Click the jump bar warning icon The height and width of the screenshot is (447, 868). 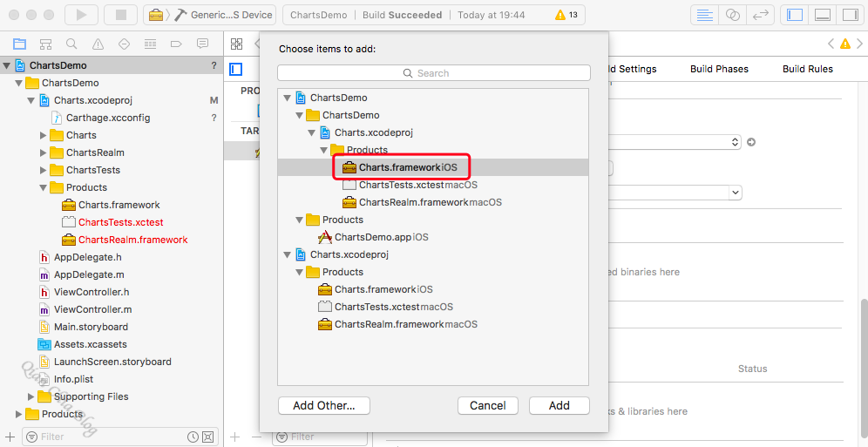click(844, 44)
